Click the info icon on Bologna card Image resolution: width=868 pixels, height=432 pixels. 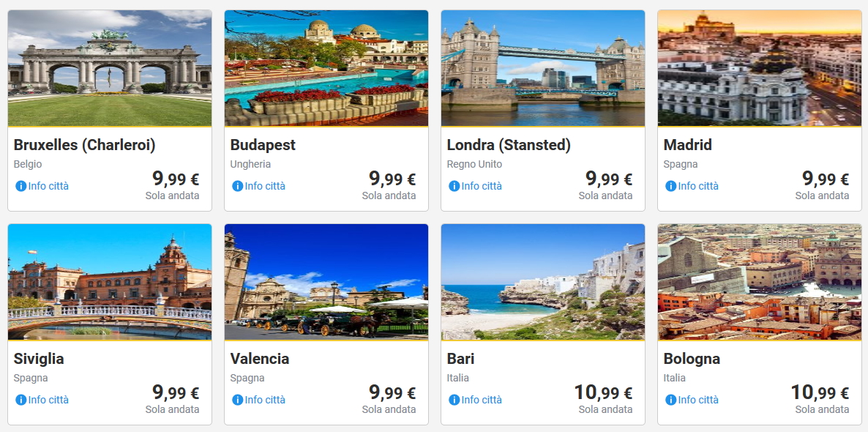coord(670,400)
